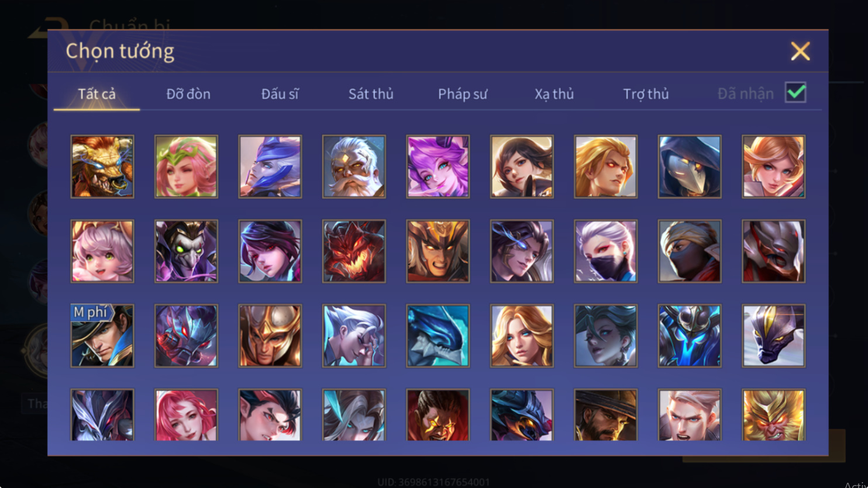
Task: Pick the golden monkey king hero
Action: click(x=774, y=414)
